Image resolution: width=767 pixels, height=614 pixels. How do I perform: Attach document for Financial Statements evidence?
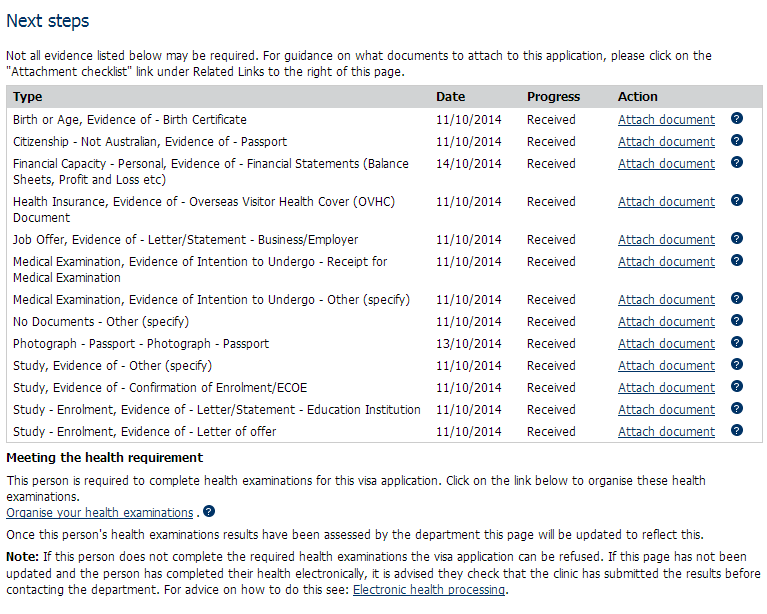(666, 164)
